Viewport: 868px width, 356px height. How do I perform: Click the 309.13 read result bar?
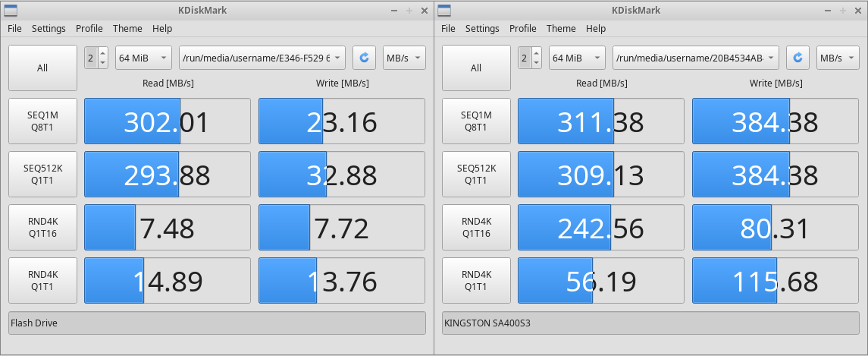point(600,174)
